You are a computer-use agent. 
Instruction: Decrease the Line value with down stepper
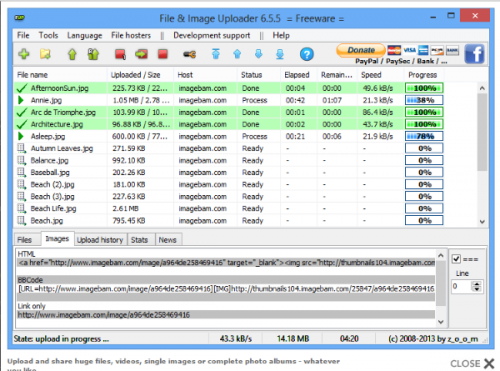pyautogui.click(x=477, y=289)
